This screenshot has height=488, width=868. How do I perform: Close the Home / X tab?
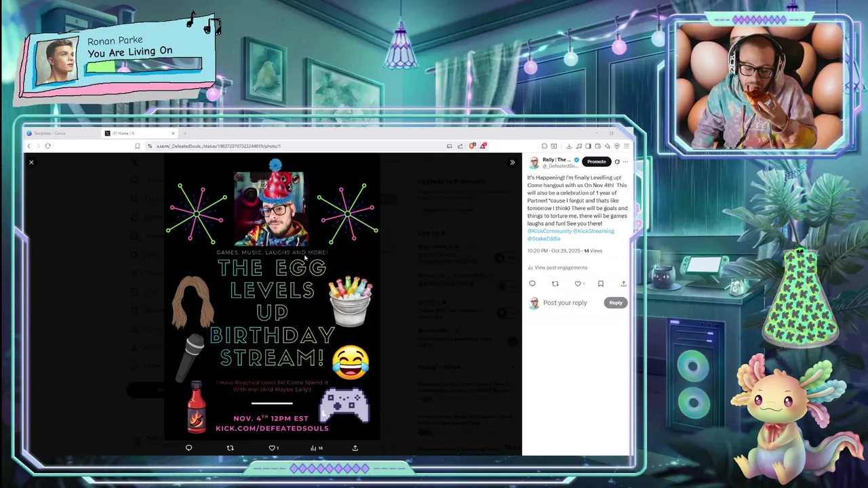coord(173,133)
